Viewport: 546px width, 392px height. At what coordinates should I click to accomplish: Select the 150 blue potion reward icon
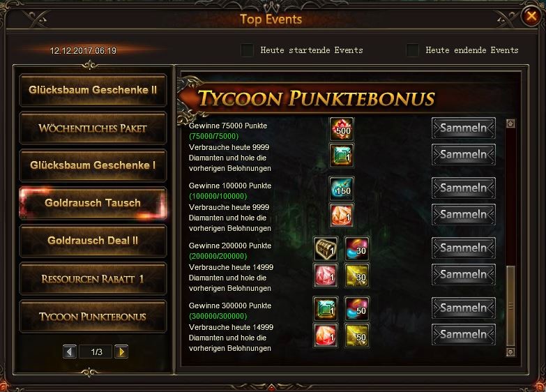coord(342,188)
